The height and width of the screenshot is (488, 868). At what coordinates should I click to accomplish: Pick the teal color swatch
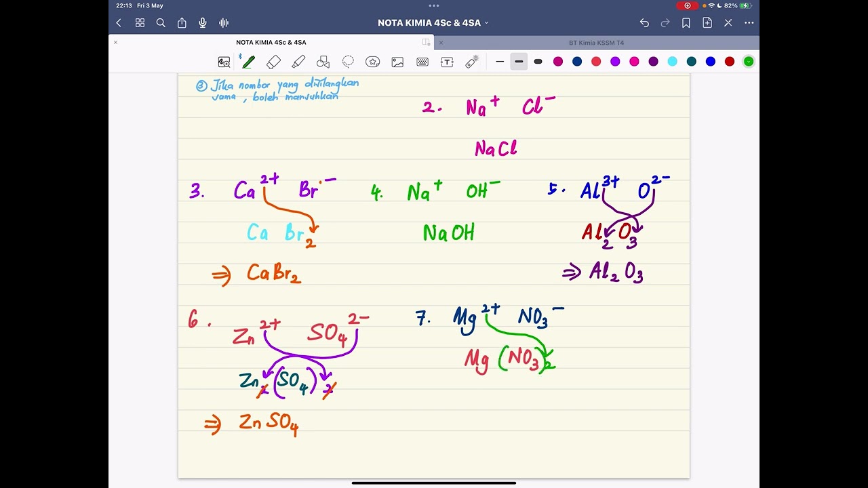[x=691, y=62]
